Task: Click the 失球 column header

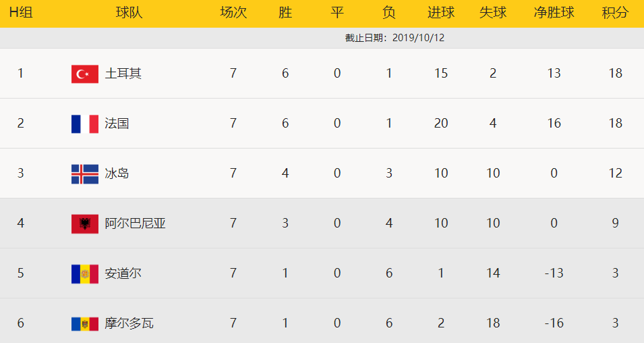Action: tap(493, 13)
